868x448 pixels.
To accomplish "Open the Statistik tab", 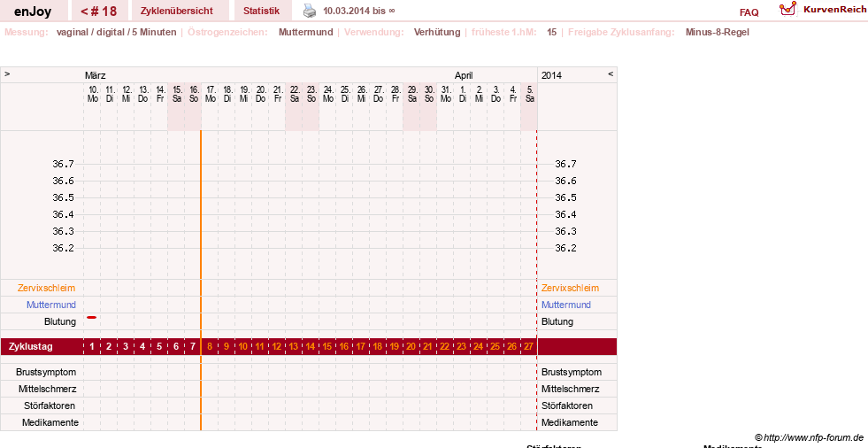I will (261, 12).
